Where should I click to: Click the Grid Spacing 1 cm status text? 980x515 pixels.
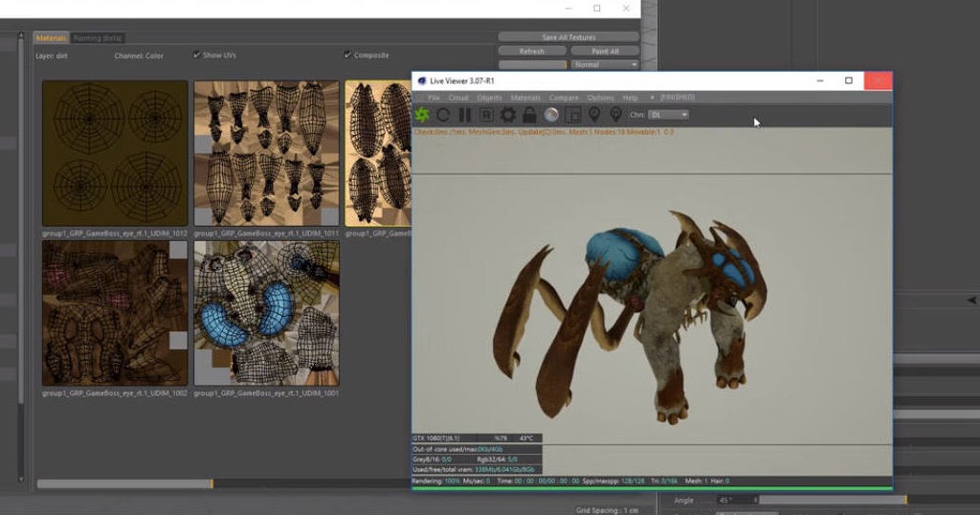pyautogui.click(x=608, y=510)
